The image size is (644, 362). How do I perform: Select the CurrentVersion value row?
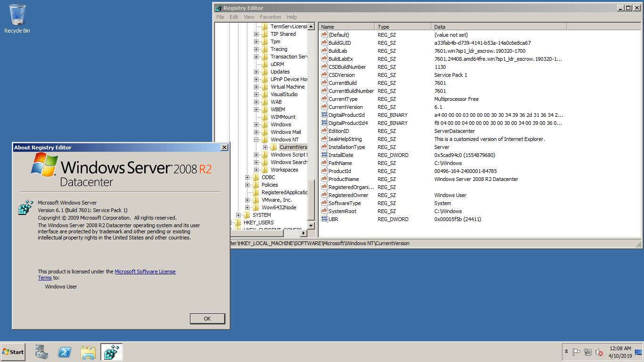click(x=346, y=107)
